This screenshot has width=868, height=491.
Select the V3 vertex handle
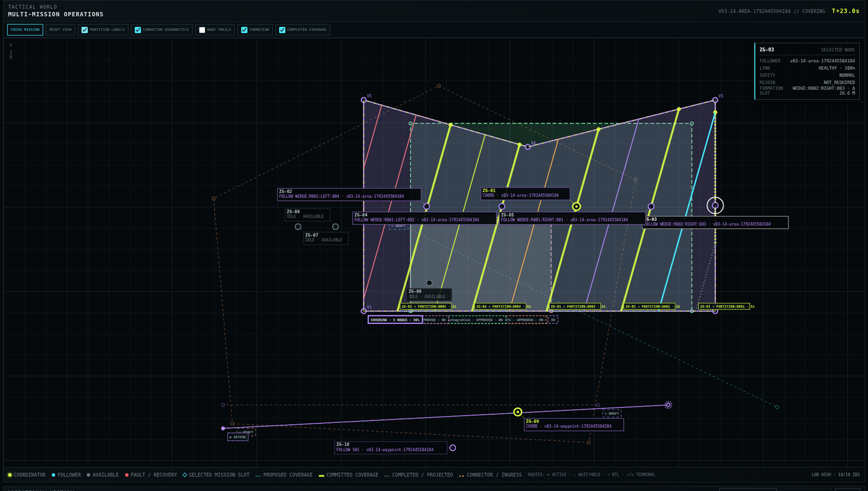point(715,100)
